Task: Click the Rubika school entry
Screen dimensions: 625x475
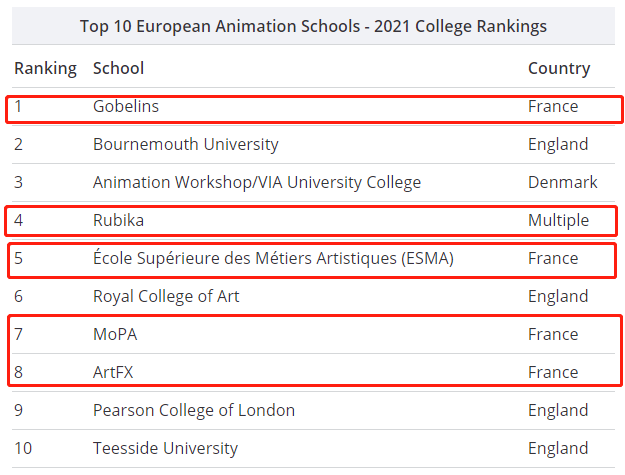Action: pos(118,220)
